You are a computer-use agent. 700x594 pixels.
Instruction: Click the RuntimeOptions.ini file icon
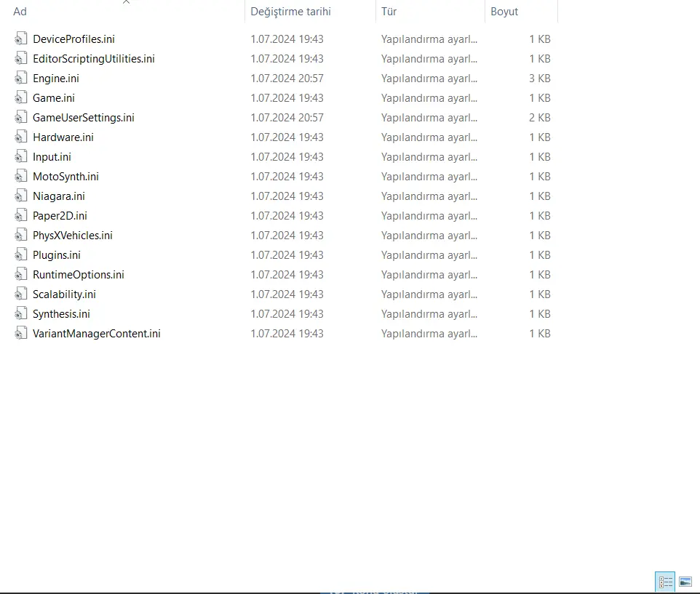tap(20, 274)
